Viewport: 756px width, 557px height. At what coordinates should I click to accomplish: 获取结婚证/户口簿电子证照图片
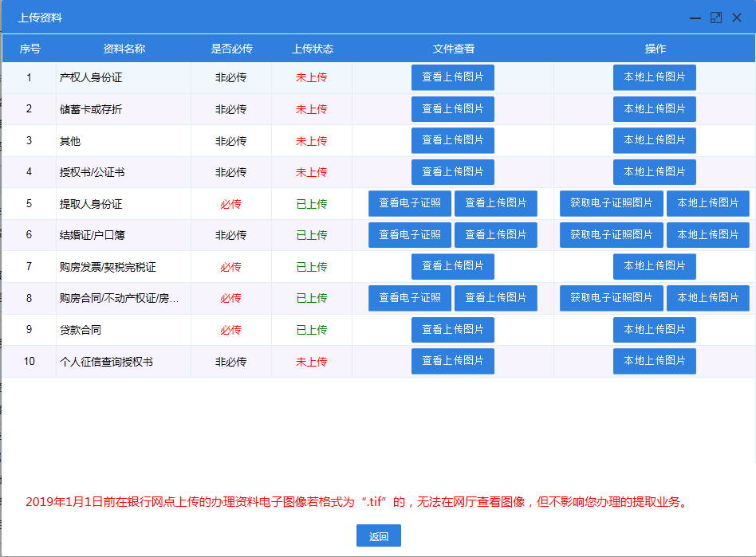pos(610,235)
